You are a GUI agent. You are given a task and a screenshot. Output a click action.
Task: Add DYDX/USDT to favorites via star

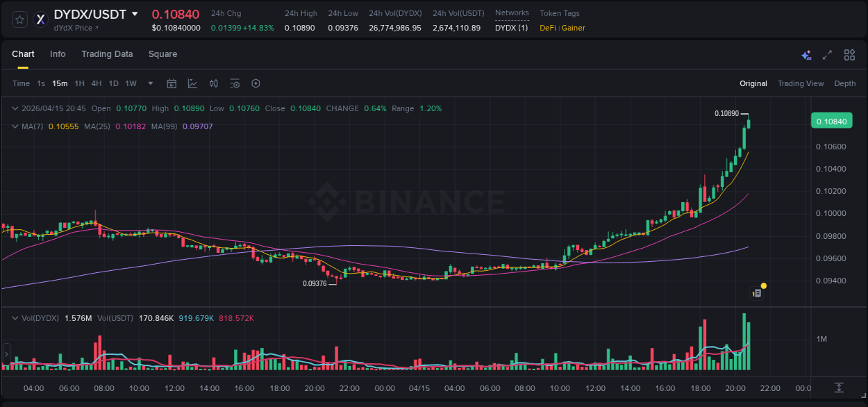(x=19, y=19)
